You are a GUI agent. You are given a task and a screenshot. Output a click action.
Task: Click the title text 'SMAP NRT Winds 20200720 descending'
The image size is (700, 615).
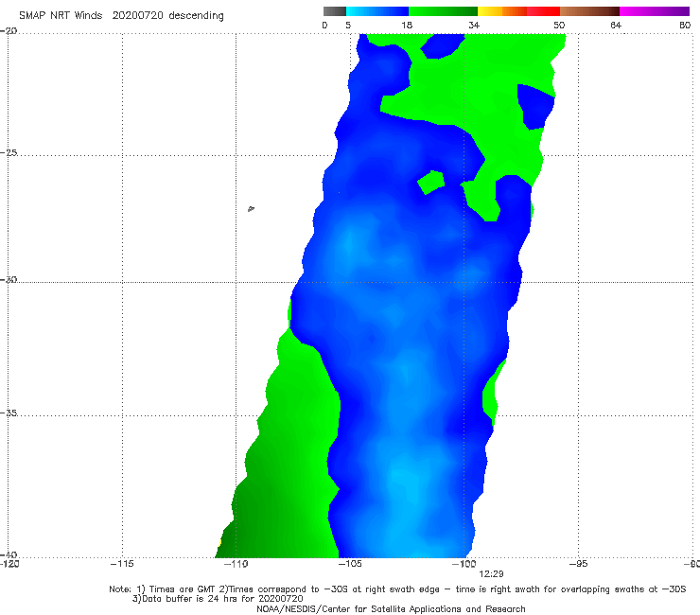point(121,16)
